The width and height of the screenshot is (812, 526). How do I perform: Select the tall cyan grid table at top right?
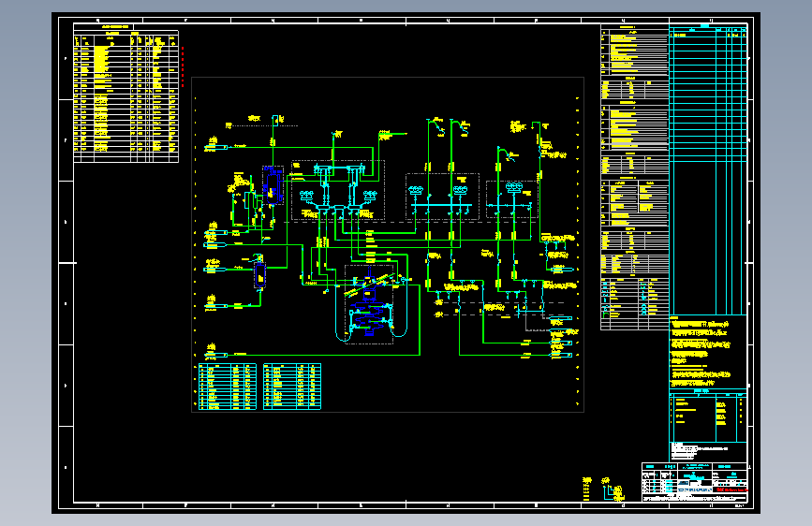pos(708,169)
